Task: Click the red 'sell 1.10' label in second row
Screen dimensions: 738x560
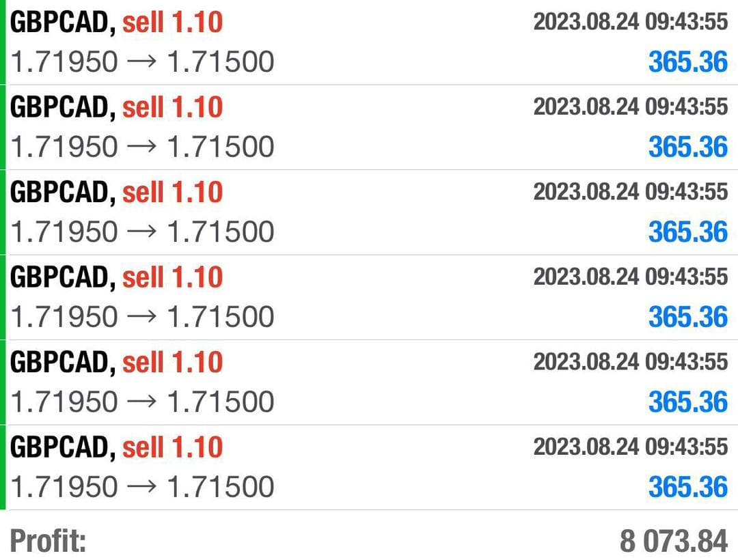Action: (x=173, y=107)
